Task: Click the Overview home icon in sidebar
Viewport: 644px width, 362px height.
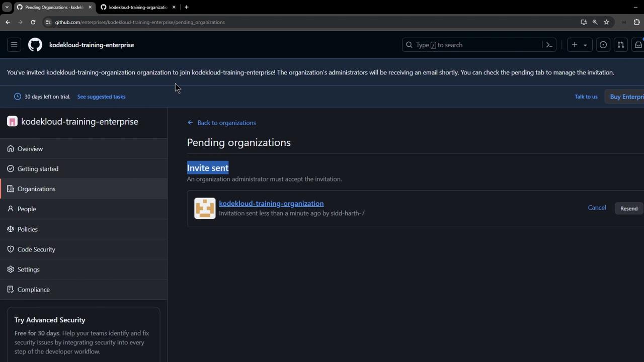Action: click(11, 149)
